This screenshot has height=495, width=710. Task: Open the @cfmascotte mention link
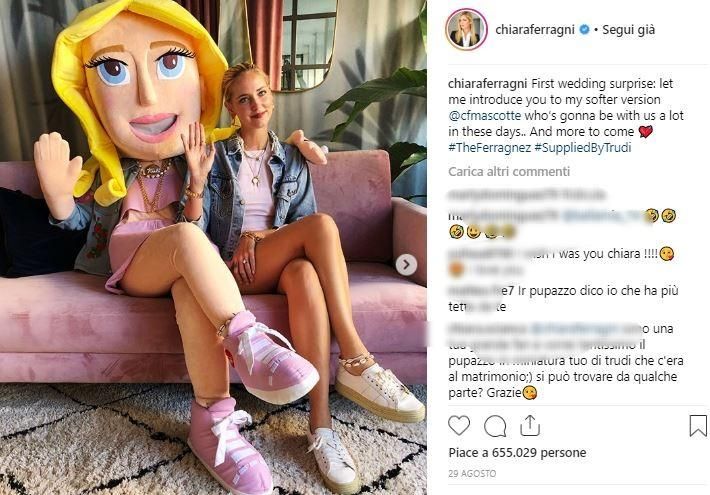[x=485, y=115]
